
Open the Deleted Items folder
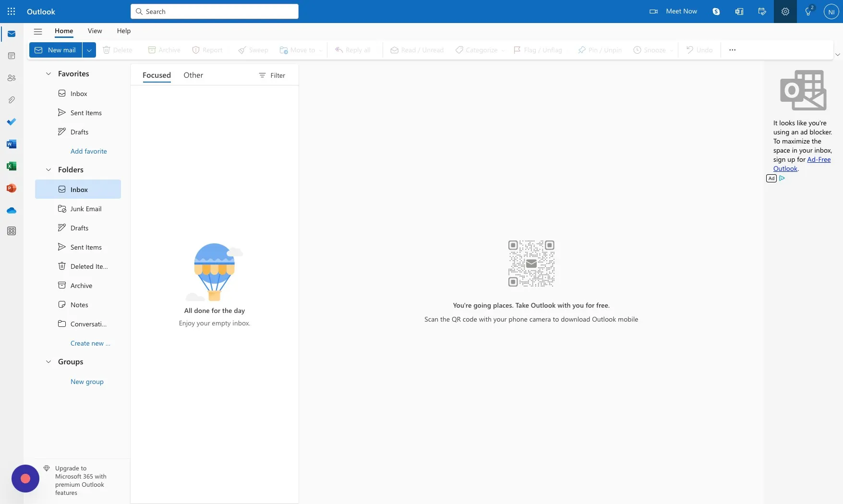click(x=78, y=266)
